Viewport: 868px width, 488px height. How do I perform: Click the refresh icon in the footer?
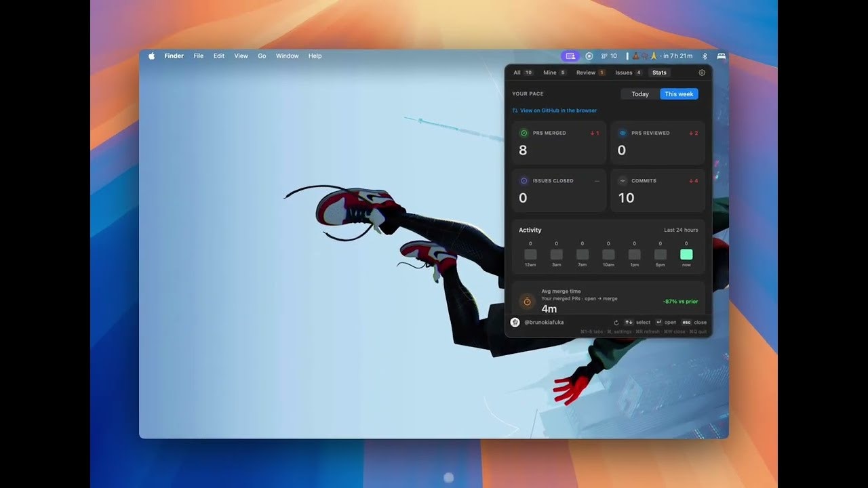(x=616, y=323)
